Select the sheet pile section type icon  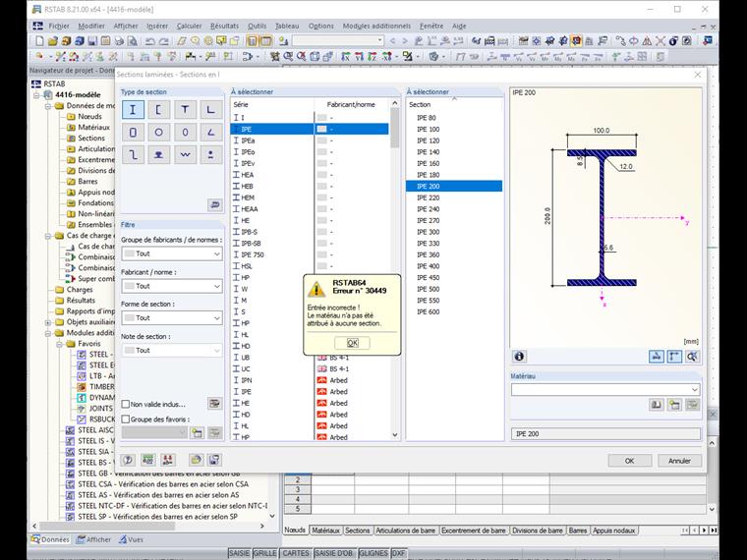tap(185, 155)
